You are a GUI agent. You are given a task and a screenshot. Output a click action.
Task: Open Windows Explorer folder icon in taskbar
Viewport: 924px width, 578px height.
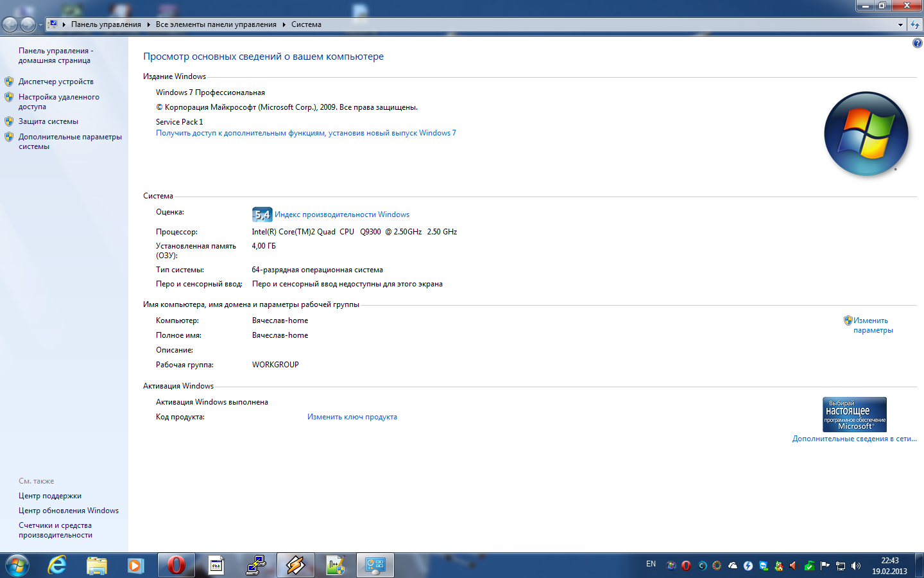pyautogui.click(x=96, y=565)
